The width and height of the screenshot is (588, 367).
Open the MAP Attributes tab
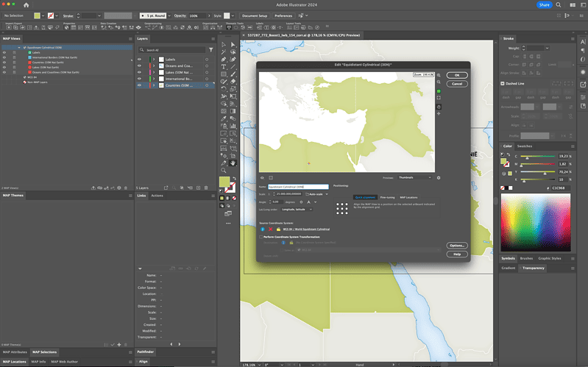click(15, 352)
